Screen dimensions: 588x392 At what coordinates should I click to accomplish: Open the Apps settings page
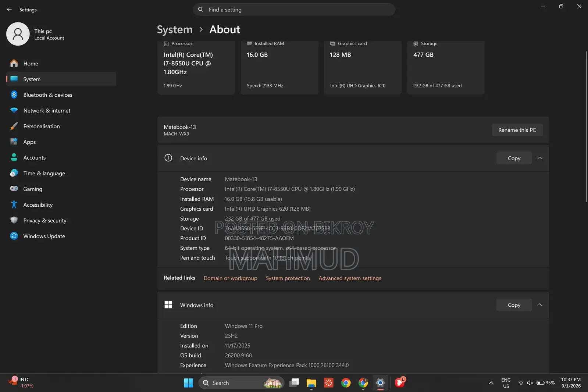tap(61, 142)
